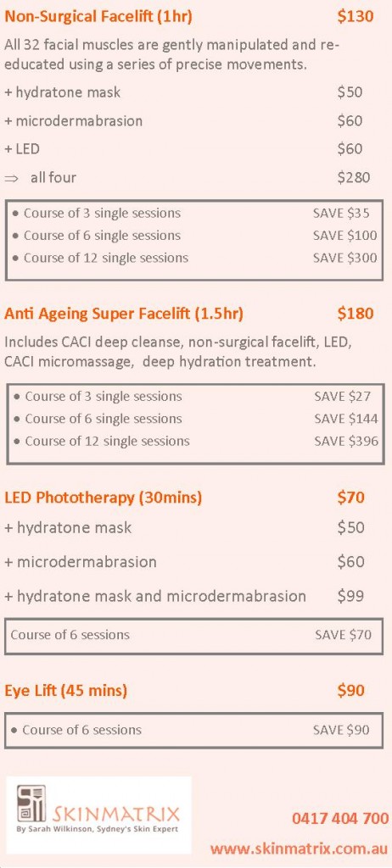The height and width of the screenshot is (868, 392).
Task: Click the Course of 6 sessions SAVE $70 box
Action: 193,636
